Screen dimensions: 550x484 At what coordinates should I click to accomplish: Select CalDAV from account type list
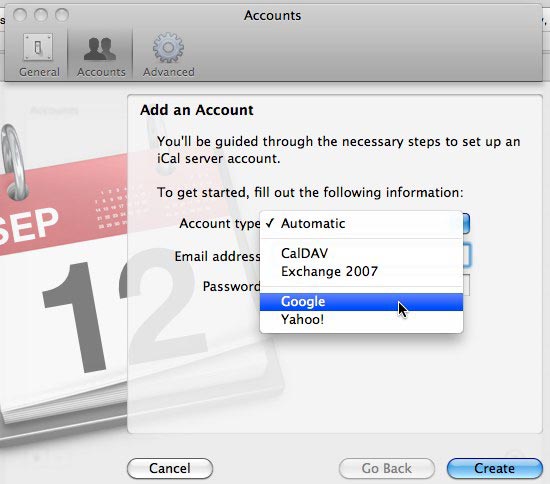tap(361, 253)
